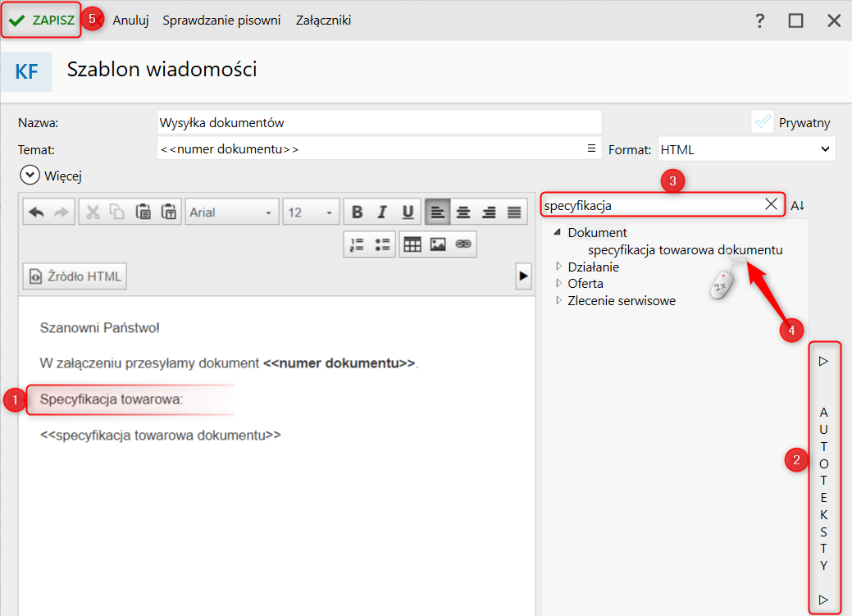This screenshot has height=616, width=852.
Task: Click the Redo arrow in editor toolbar
Action: pyautogui.click(x=62, y=212)
